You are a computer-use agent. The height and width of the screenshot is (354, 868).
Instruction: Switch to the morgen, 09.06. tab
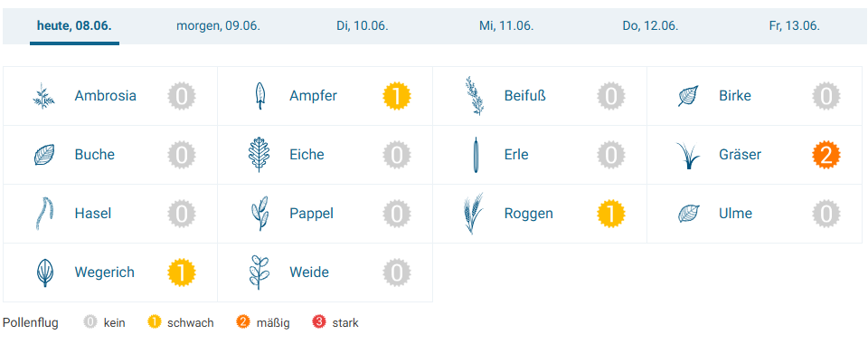click(x=218, y=26)
